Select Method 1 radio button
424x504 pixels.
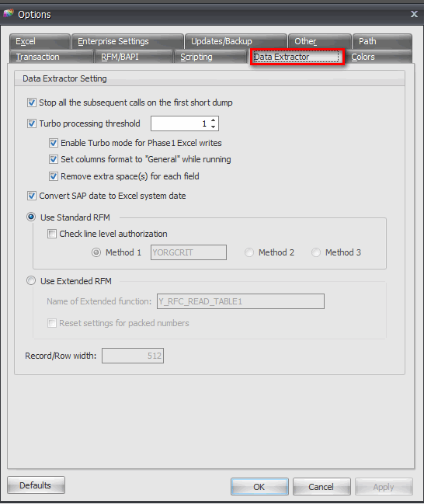96,252
